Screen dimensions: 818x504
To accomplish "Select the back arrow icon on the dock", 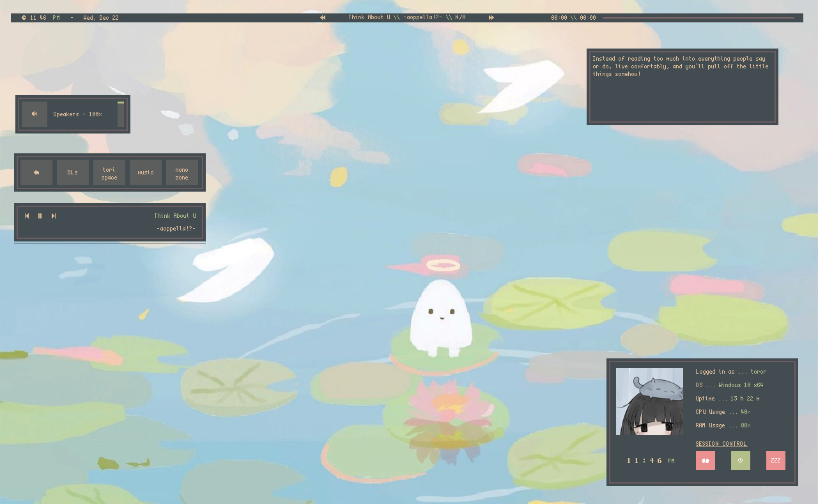I will coord(36,172).
